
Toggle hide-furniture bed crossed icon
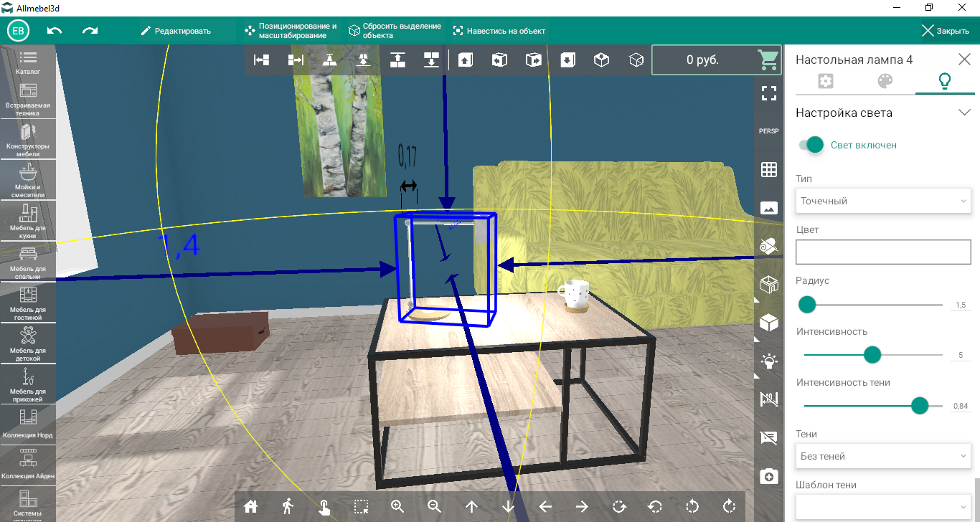769,399
